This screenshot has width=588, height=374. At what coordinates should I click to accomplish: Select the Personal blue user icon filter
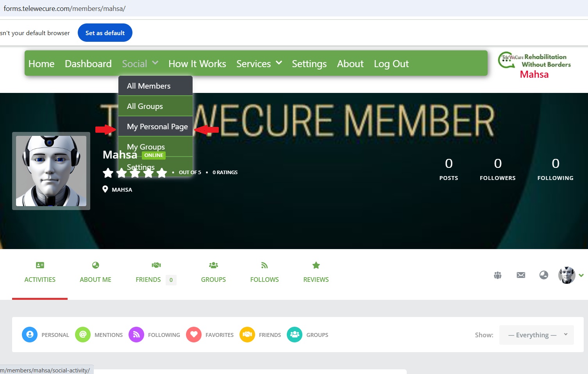click(x=30, y=335)
